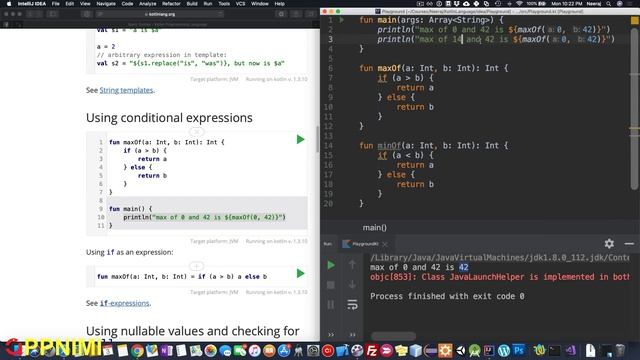Open the VCS menu
640x360 pixels.
(x=240, y=4)
